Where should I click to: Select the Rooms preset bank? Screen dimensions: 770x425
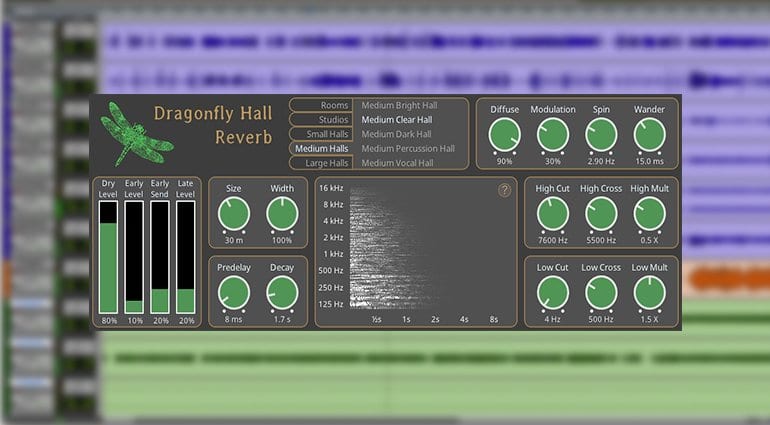pyautogui.click(x=321, y=105)
